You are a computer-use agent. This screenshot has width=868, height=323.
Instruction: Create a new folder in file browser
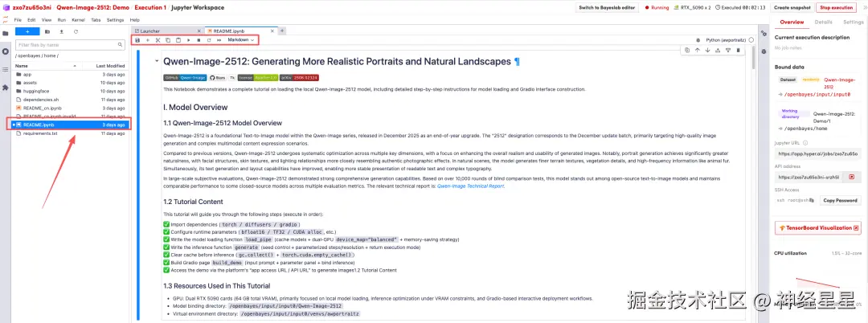pos(47,31)
